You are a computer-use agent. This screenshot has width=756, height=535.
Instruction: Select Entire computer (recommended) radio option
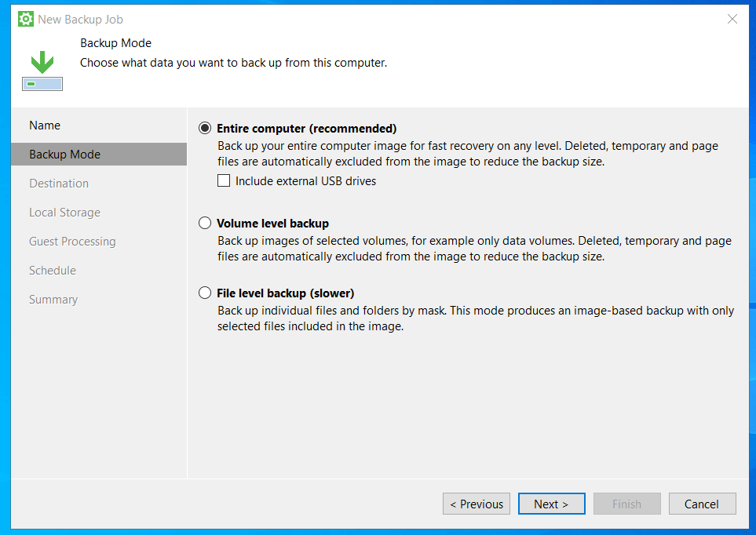pos(205,129)
